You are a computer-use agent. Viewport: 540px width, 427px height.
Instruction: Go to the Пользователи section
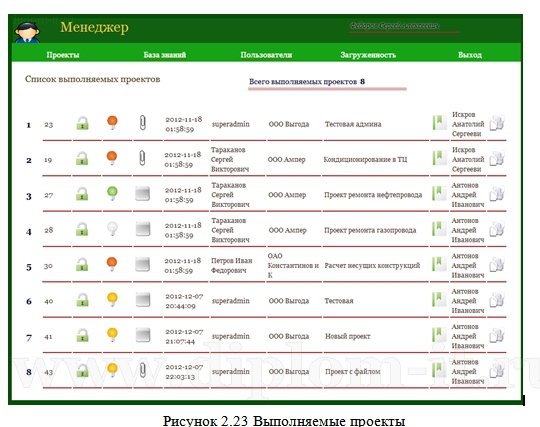[266, 55]
